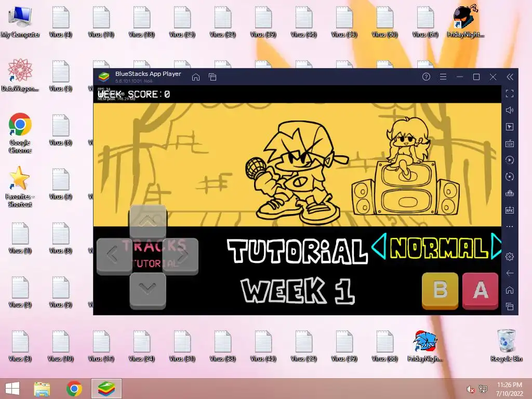
Task: Click the memory trim icon in sidebar
Action: 510,193
